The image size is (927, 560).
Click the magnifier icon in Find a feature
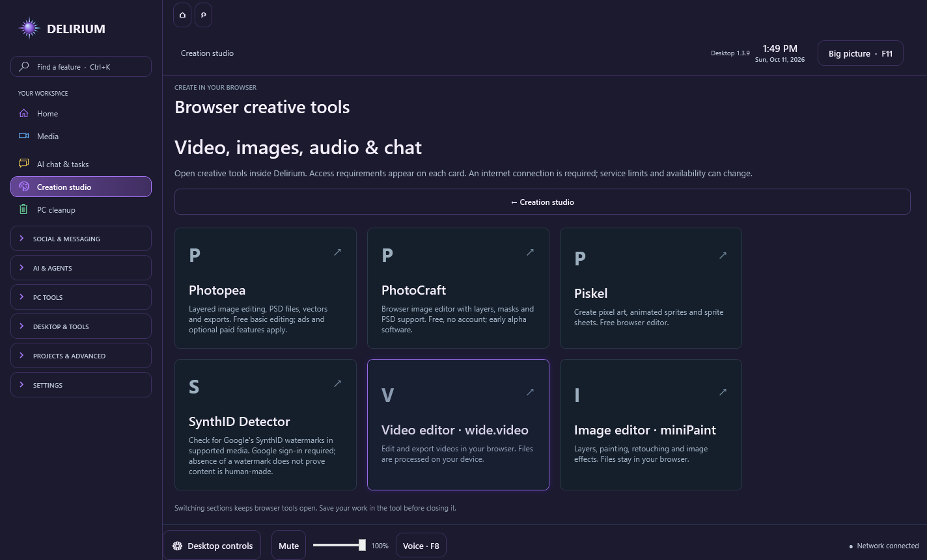[24, 66]
